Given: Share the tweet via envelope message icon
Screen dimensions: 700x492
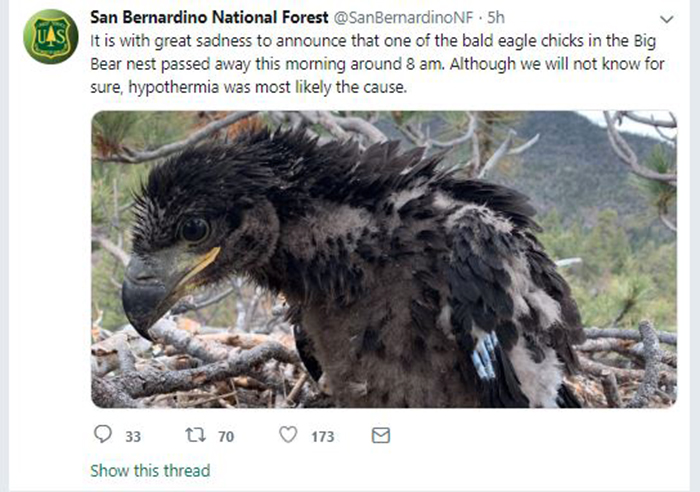Looking at the screenshot, I should click(x=381, y=435).
